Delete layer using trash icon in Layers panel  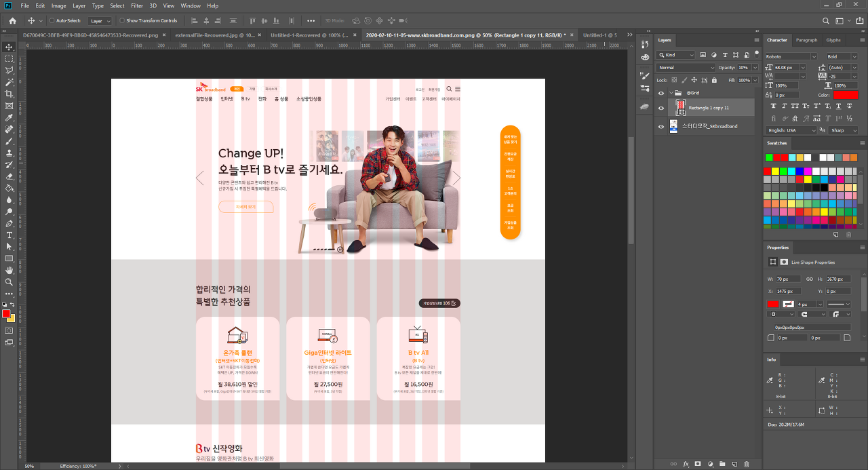(x=747, y=464)
